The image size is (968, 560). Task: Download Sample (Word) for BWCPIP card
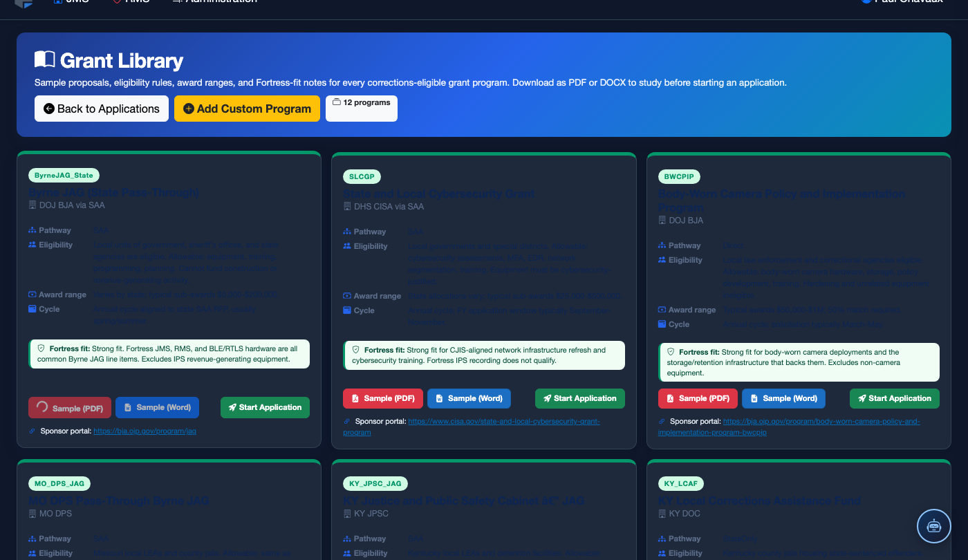point(783,398)
